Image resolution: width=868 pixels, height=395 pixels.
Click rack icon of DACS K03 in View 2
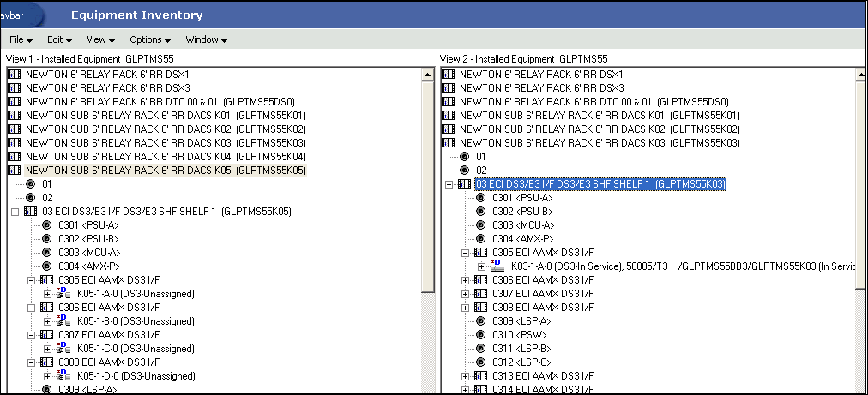tap(449, 143)
